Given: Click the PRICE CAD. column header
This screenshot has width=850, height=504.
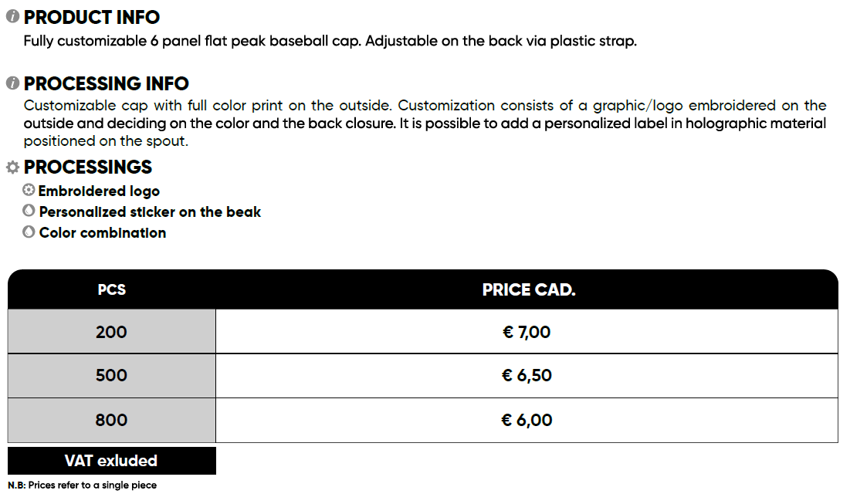Looking at the screenshot, I should [528, 290].
